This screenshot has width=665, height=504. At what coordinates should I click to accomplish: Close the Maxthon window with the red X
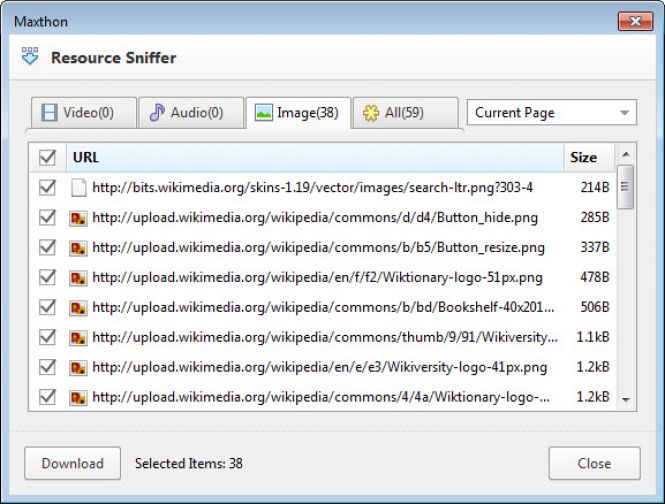tap(635, 21)
